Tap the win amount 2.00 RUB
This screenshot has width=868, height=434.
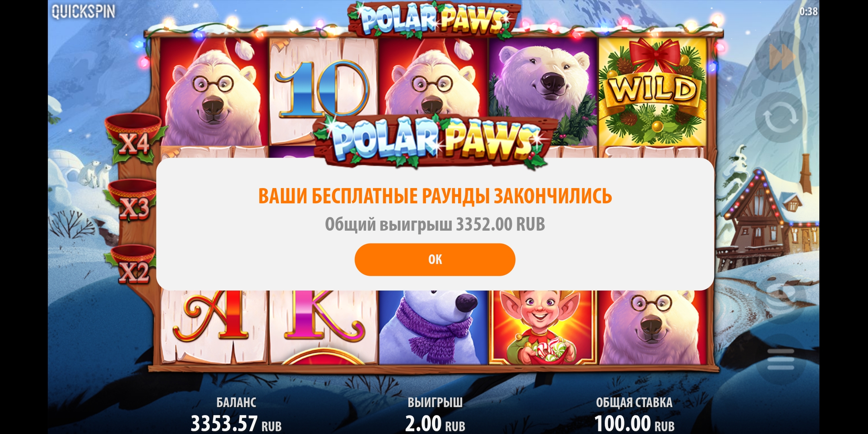coord(435,424)
